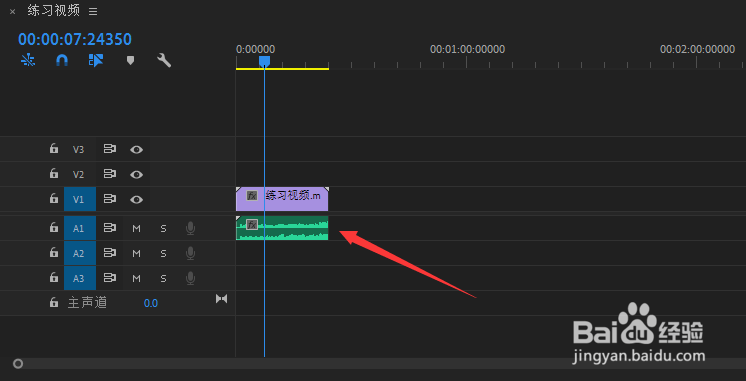This screenshot has height=381, width=746.
Task: Toggle sync lock on V1 track
Action: (x=110, y=199)
